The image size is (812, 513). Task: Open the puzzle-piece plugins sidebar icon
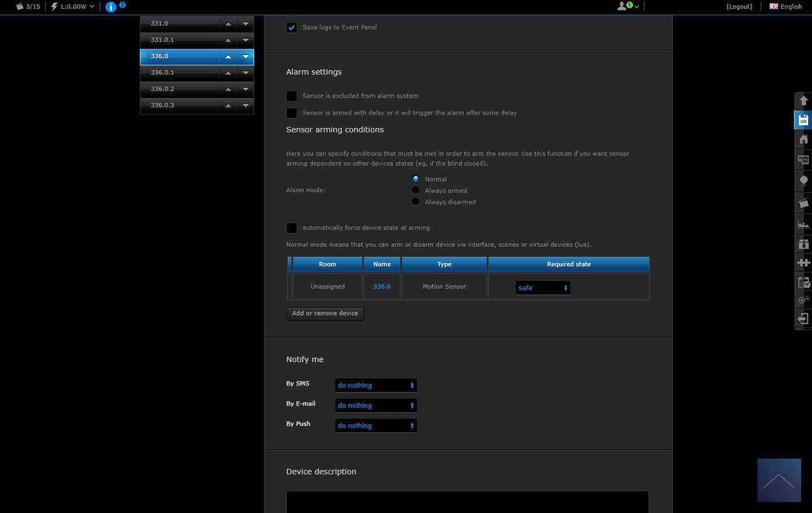coord(803,263)
